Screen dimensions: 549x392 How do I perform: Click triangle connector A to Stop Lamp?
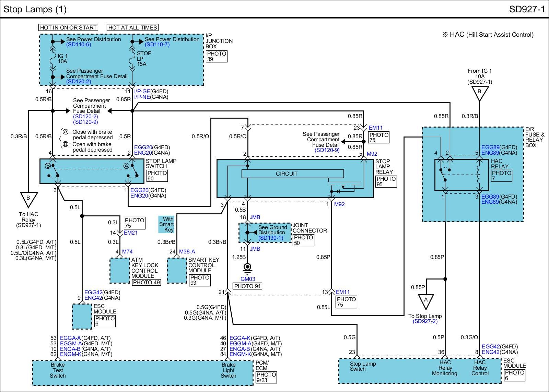426,301
